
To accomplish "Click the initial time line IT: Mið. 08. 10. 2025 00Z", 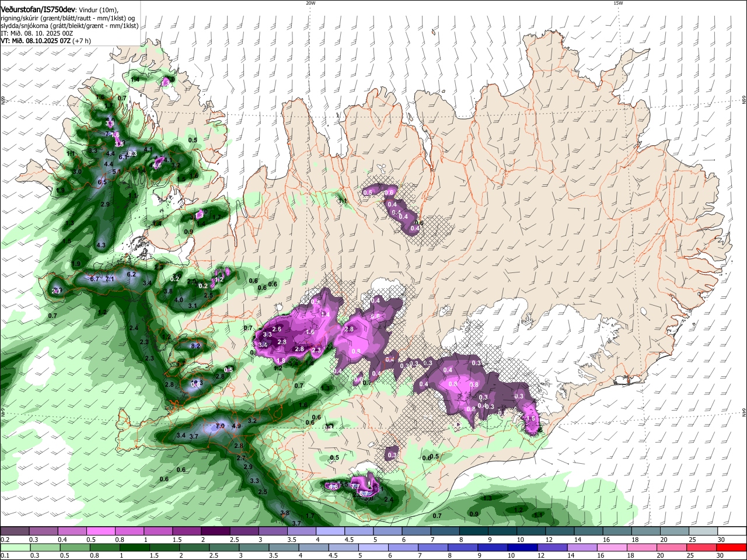I will [x=37, y=33].
